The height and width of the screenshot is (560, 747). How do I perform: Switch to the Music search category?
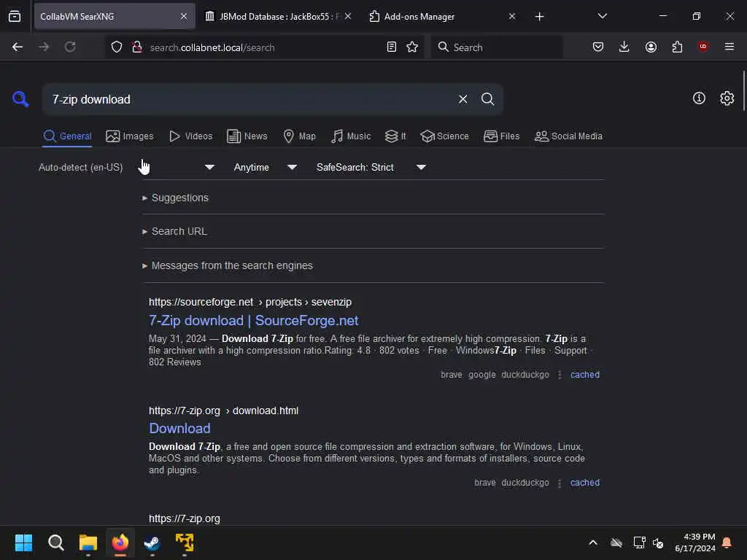coord(351,136)
